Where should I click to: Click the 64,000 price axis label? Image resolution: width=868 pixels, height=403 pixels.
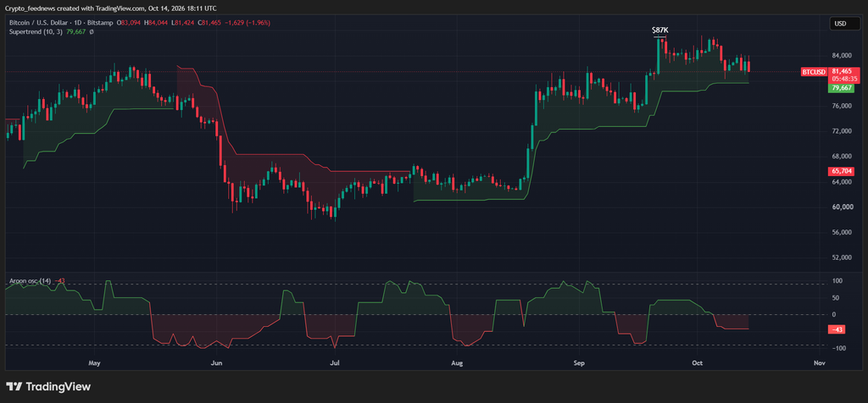pyautogui.click(x=842, y=182)
